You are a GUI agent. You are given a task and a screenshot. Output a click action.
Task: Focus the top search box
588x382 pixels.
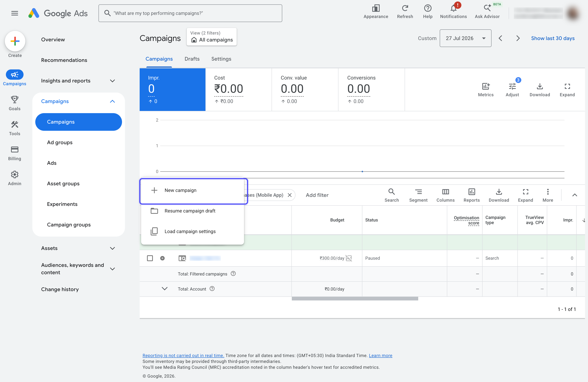(x=190, y=13)
